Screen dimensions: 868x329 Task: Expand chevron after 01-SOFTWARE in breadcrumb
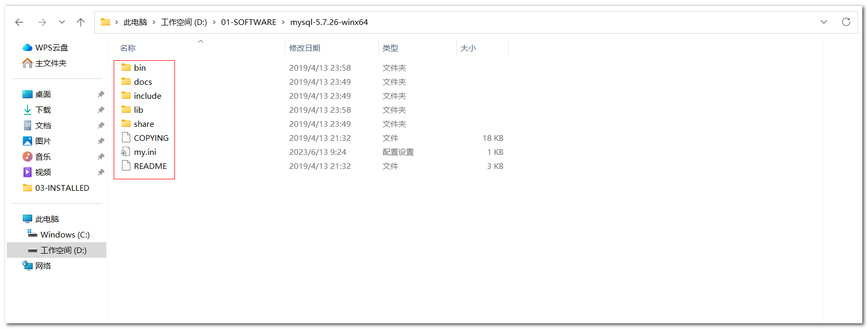click(x=283, y=22)
